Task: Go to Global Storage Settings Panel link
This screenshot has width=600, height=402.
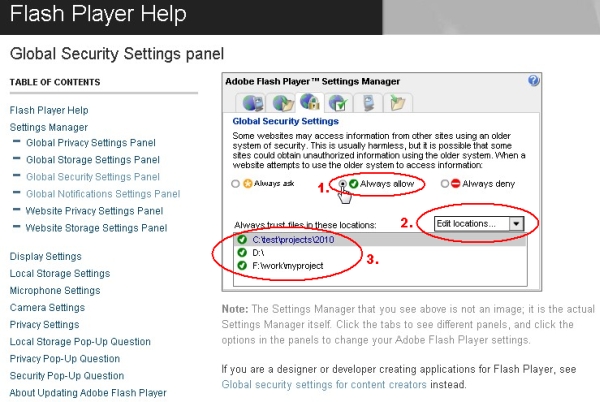Action: point(93,160)
